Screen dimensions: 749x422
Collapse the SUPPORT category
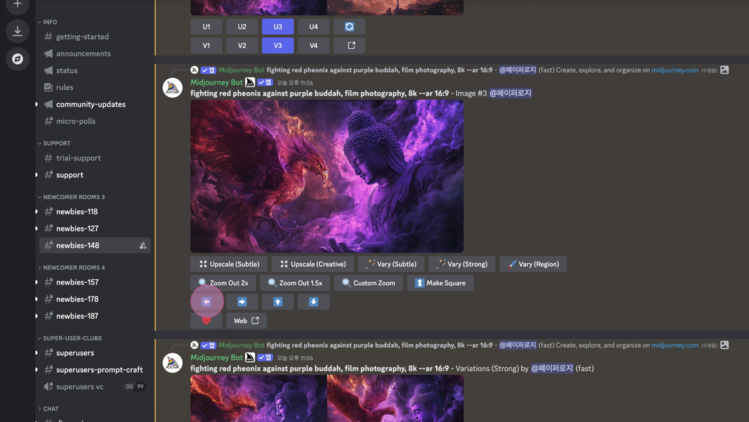54,143
